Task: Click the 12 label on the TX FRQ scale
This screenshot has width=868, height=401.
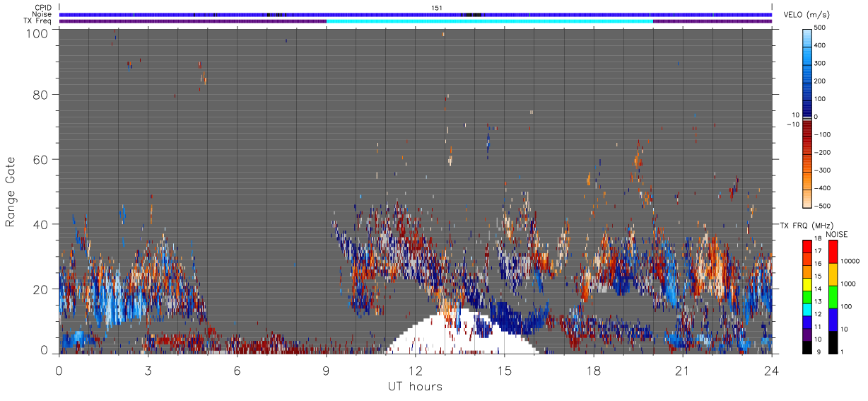Action: (817, 315)
